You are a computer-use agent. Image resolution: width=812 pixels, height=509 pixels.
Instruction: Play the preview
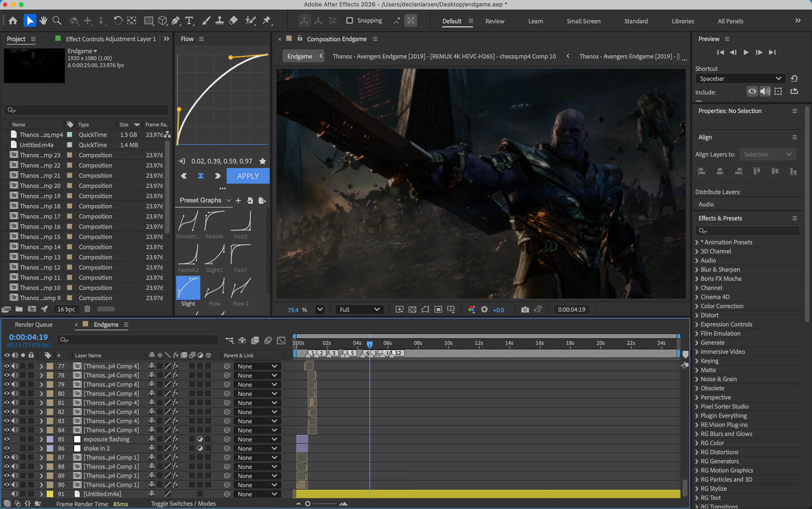[746, 52]
